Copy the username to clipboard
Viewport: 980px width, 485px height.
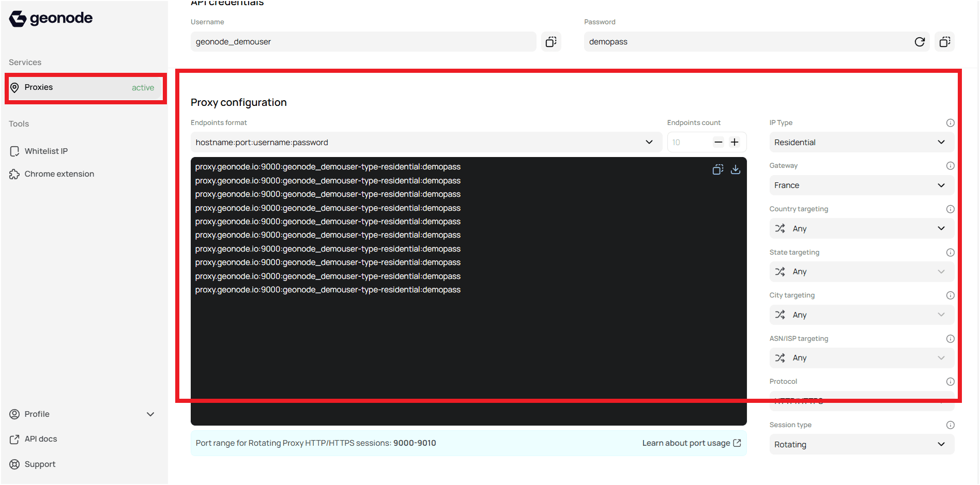tap(551, 41)
